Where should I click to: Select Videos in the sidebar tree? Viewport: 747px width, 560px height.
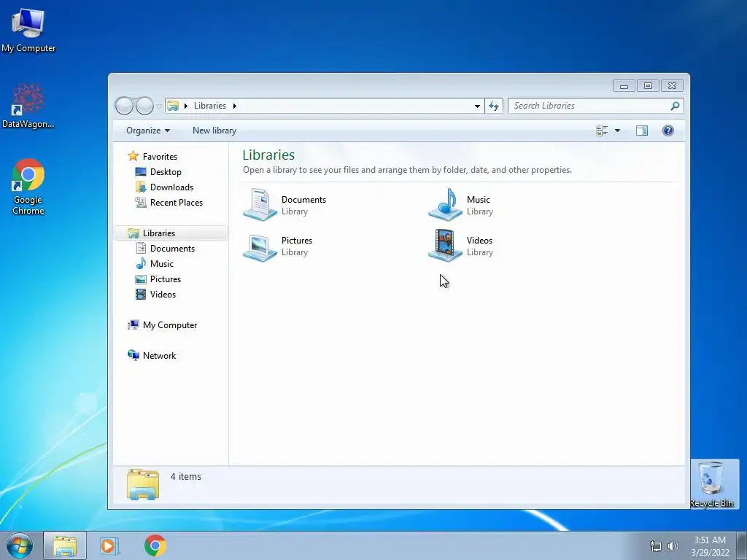[163, 295]
